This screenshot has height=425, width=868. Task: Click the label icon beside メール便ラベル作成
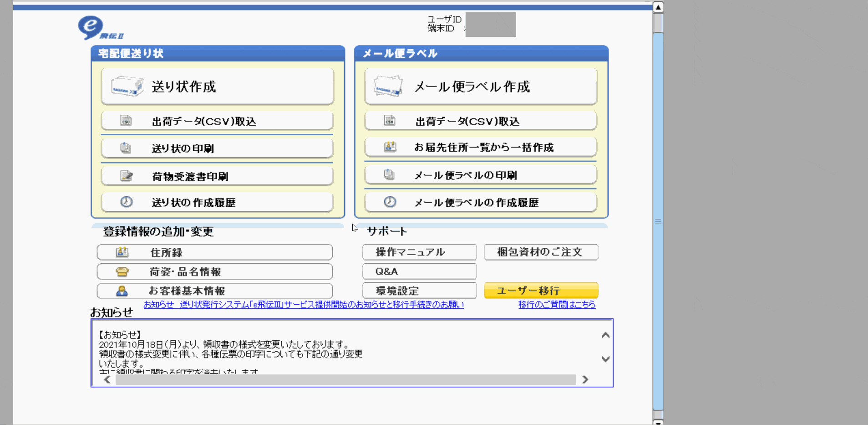click(388, 87)
